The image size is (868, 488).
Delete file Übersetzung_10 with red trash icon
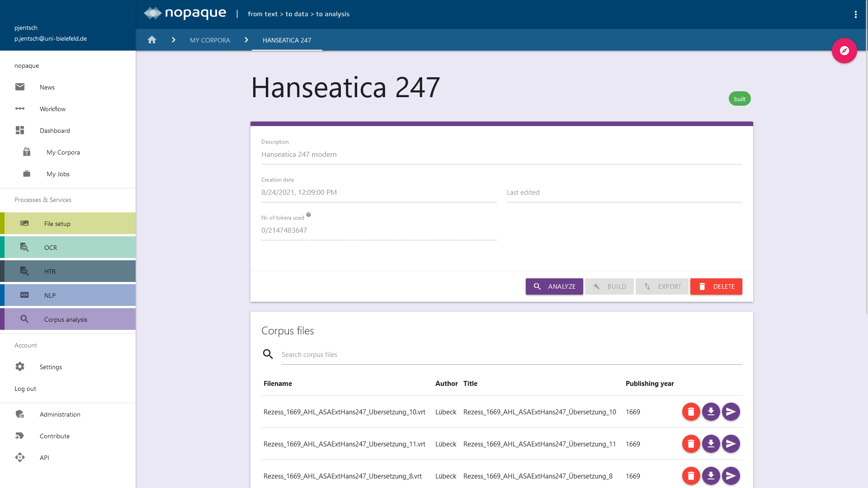click(691, 412)
